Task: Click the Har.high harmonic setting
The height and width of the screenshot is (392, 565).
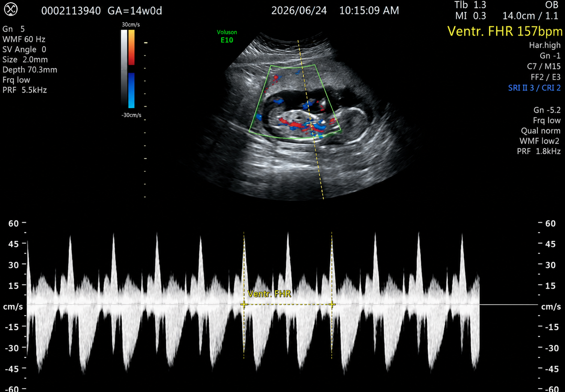Action: click(545, 45)
